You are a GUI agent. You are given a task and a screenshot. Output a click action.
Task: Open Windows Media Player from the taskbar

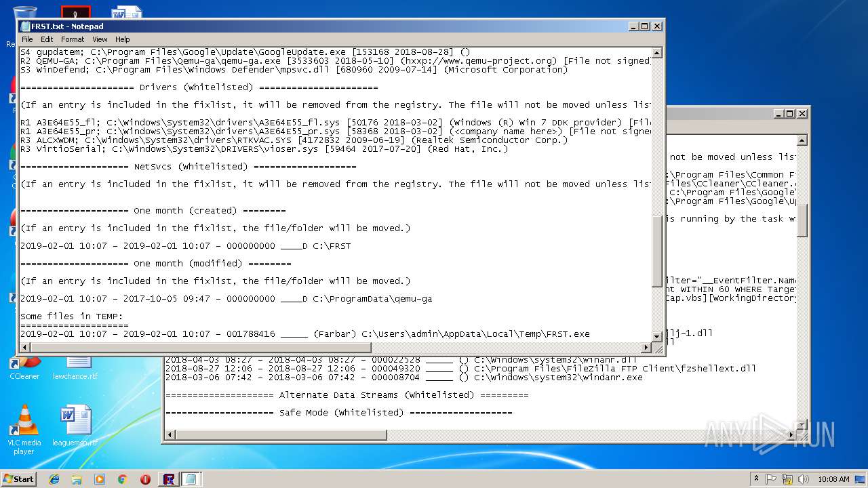(100, 479)
